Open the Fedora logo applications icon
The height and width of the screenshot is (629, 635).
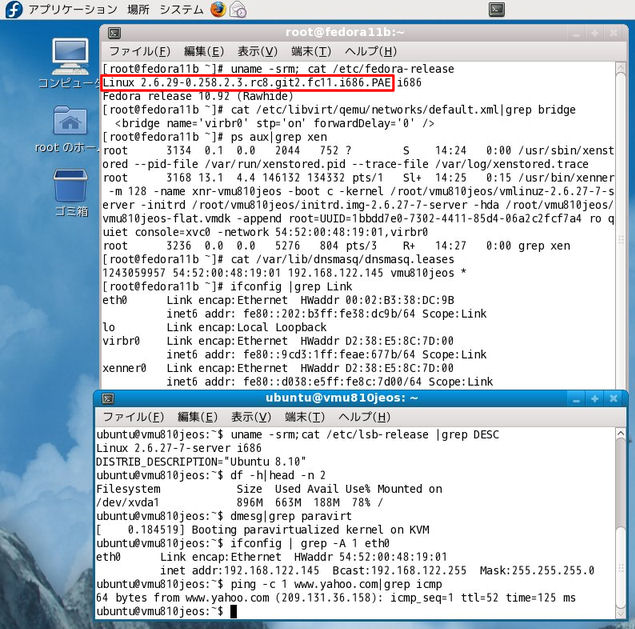(14, 9)
